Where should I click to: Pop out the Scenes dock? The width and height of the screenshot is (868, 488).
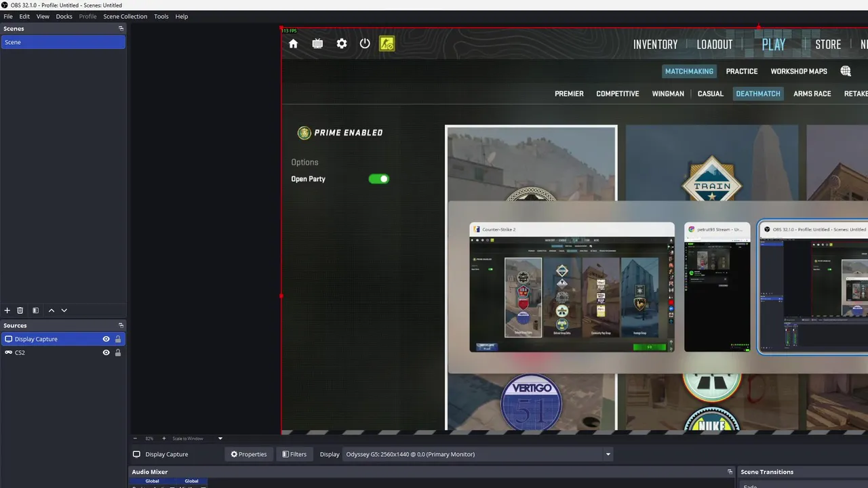(121, 28)
